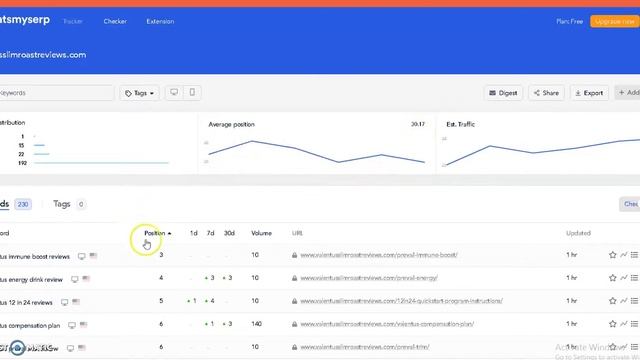Sort by the 7d column header
The width and height of the screenshot is (640, 360).
pos(210,233)
